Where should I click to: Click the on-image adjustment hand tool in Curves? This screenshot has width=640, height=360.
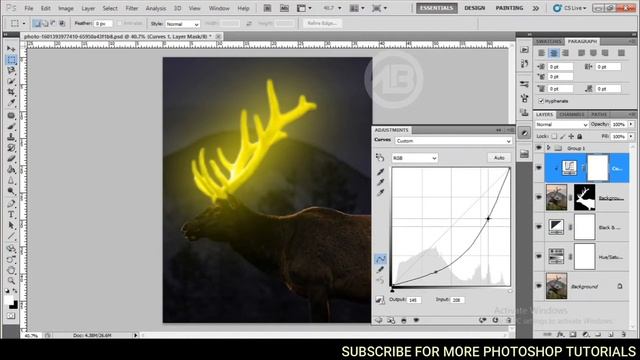coord(380,158)
